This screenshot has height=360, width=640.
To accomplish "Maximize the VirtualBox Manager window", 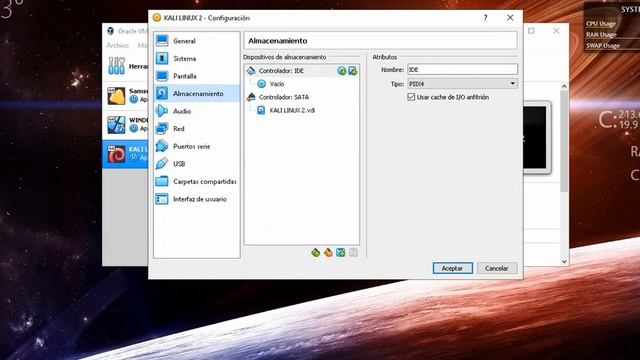I will tap(531, 31).
